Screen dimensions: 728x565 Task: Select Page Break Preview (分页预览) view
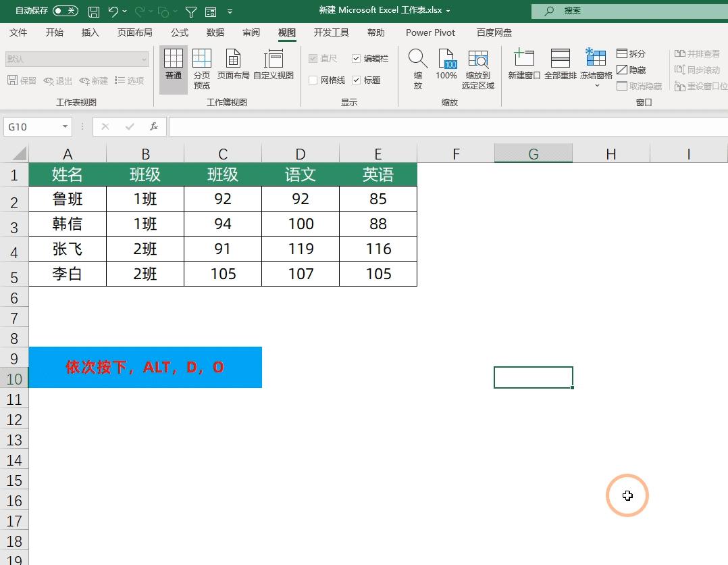coord(202,69)
